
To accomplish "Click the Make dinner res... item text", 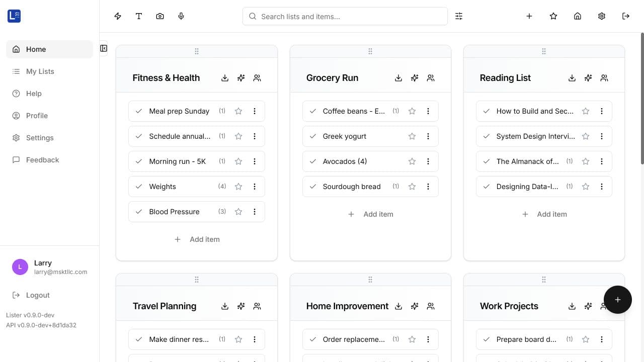I will [179, 339].
